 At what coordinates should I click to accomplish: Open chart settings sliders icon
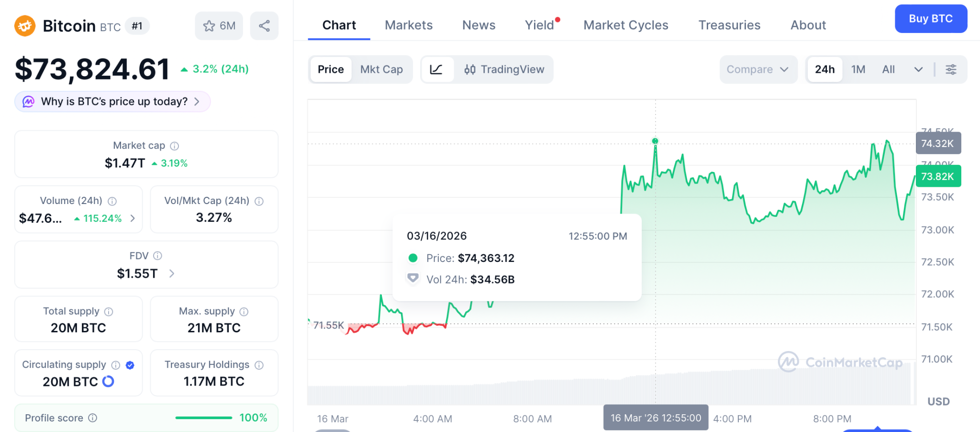pyautogui.click(x=951, y=69)
